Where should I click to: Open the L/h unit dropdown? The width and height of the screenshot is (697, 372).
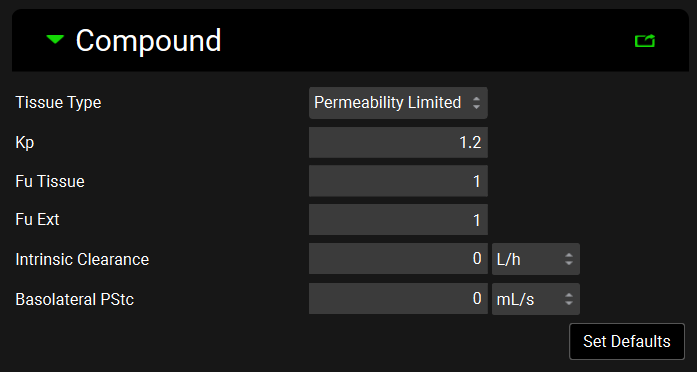[x=536, y=259]
